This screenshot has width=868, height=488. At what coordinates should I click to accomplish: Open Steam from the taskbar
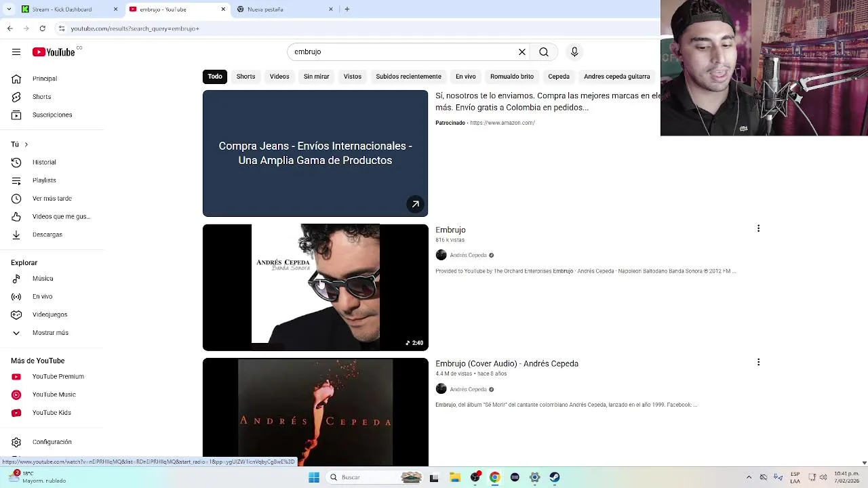pos(555,477)
